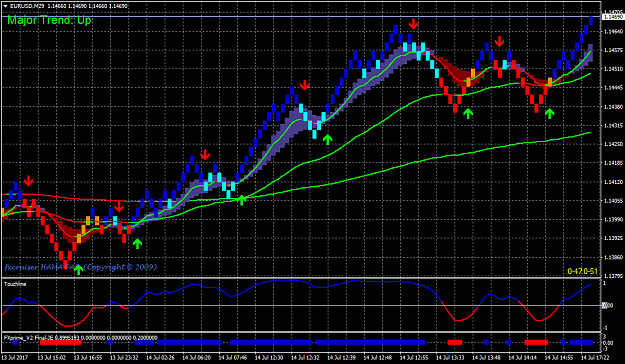This screenshot has height=364, width=625.
Task: Click the '13 Jul 23:32' time axis label
Action: pyautogui.click(x=124, y=358)
